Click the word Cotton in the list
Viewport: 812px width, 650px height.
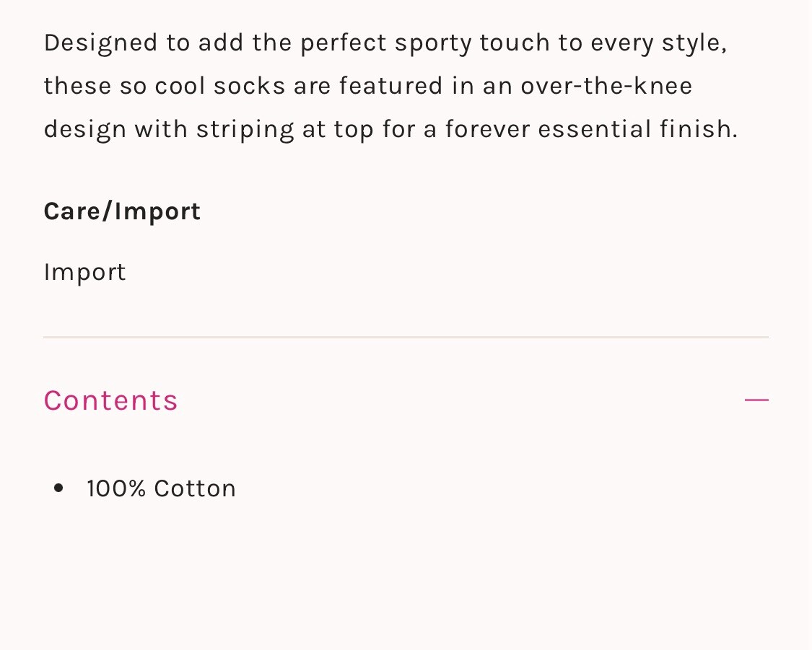[195, 488]
